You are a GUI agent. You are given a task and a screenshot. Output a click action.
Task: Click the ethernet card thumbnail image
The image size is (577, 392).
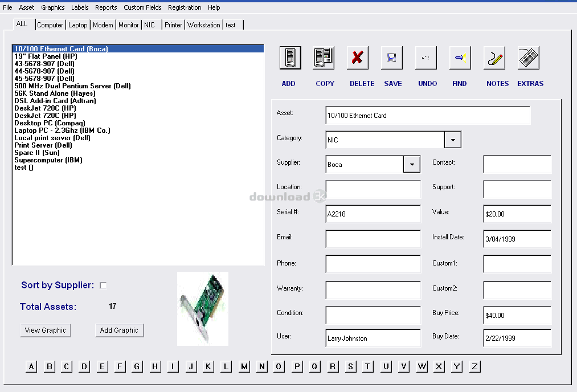pos(203,309)
